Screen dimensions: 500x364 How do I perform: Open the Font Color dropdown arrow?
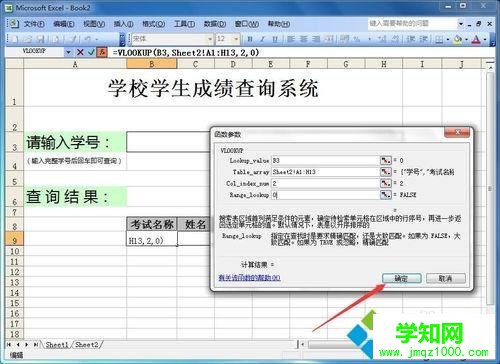pos(485,39)
